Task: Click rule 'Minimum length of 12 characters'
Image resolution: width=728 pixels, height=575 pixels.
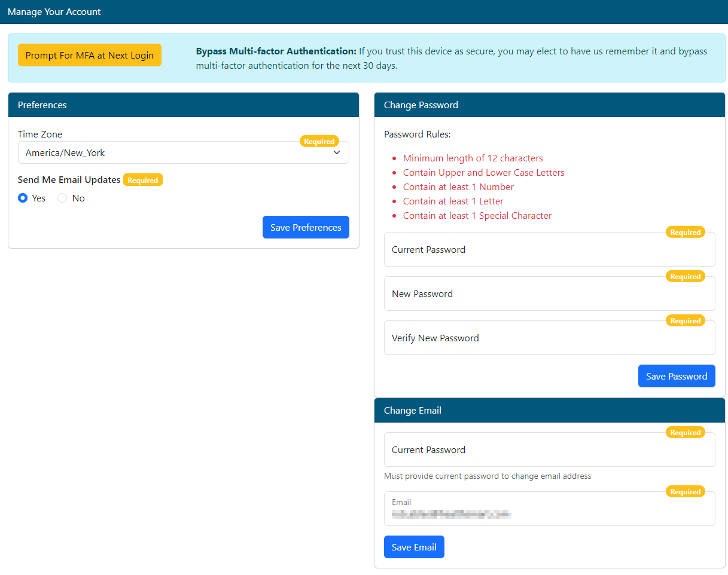Action: click(473, 158)
